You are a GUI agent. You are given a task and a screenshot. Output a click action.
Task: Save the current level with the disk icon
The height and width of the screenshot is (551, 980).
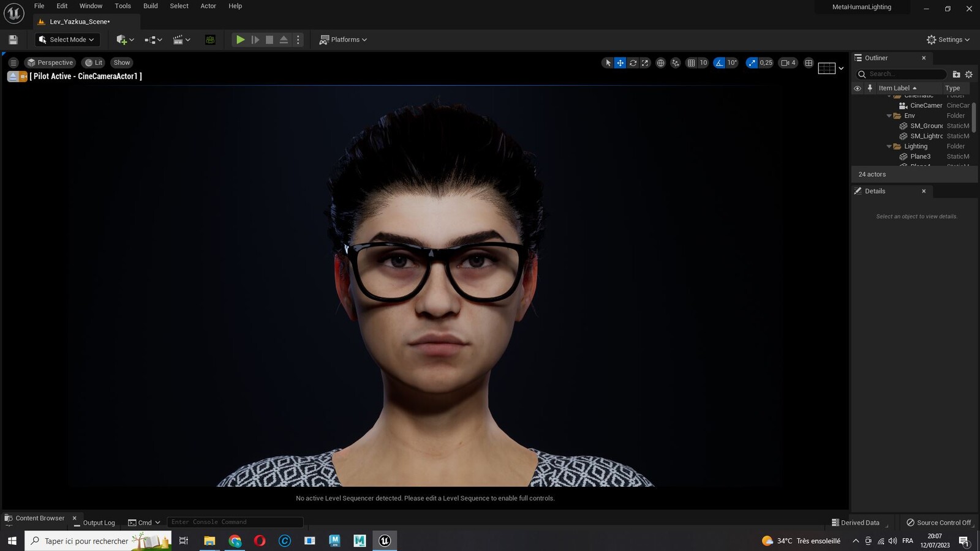tap(13, 40)
